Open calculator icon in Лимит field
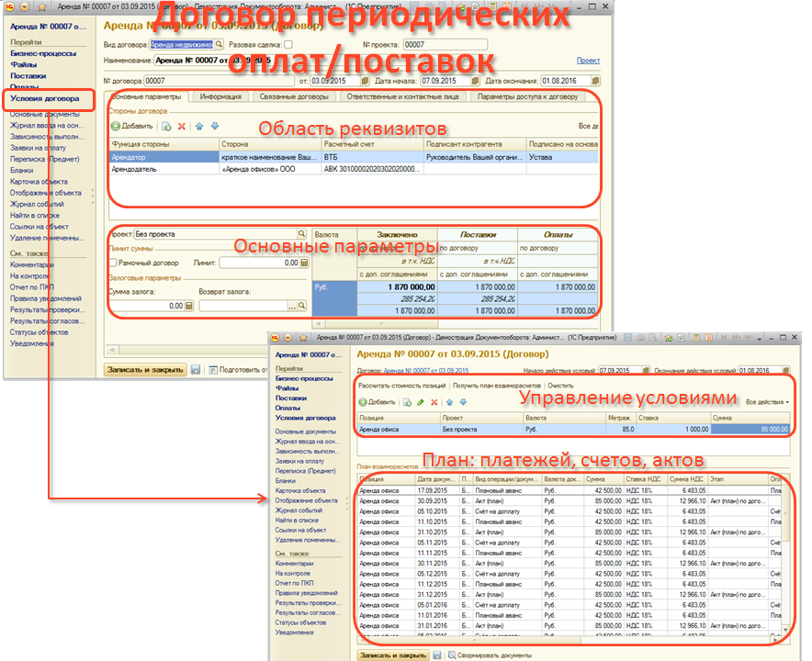812x661 pixels. tap(305, 263)
